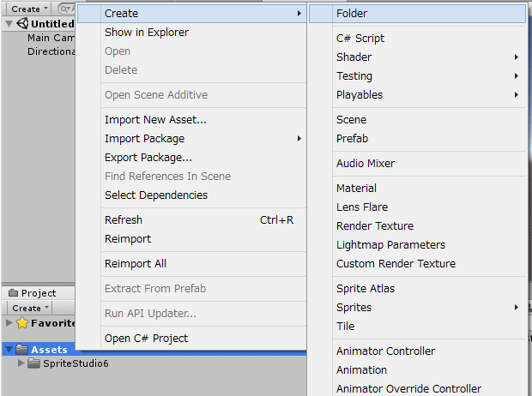Viewport: 532px width, 396px height.
Task: Click the Favorites star icon
Action: click(22, 323)
